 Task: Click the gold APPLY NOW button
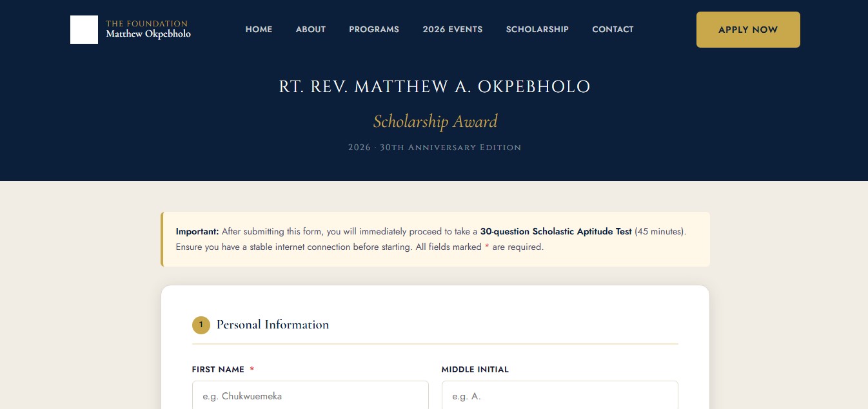(748, 30)
